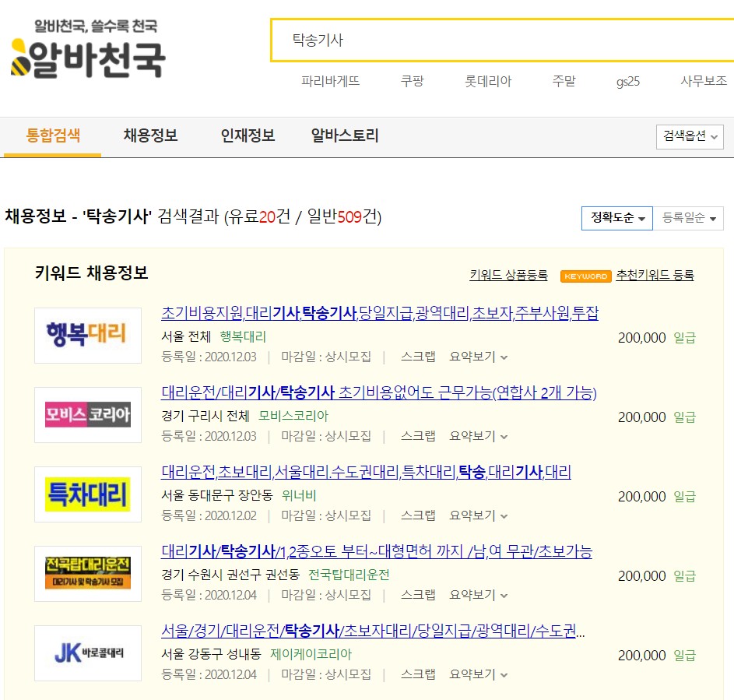This screenshot has height=700, width=734.
Task: Click the 모비스코리아 company logo
Action: point(87,415)
